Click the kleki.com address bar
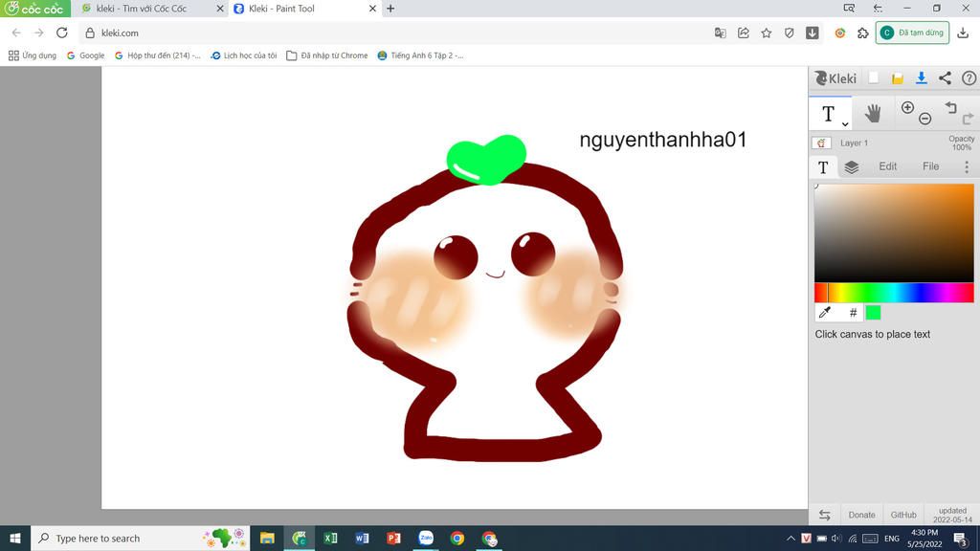 click(x=393, y=33)
